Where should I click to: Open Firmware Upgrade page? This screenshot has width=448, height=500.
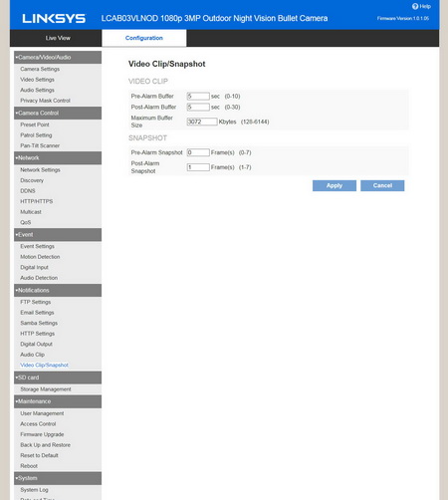coord(42,434)
